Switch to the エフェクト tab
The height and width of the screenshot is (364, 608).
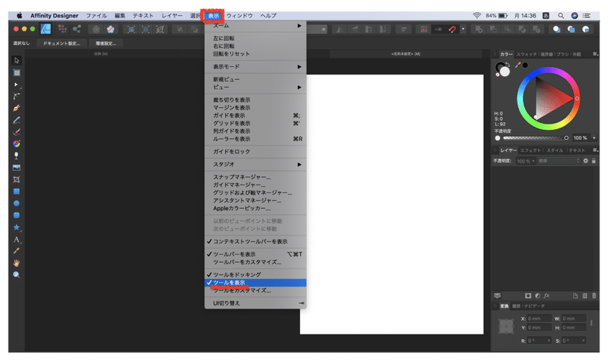coord(530,150)
